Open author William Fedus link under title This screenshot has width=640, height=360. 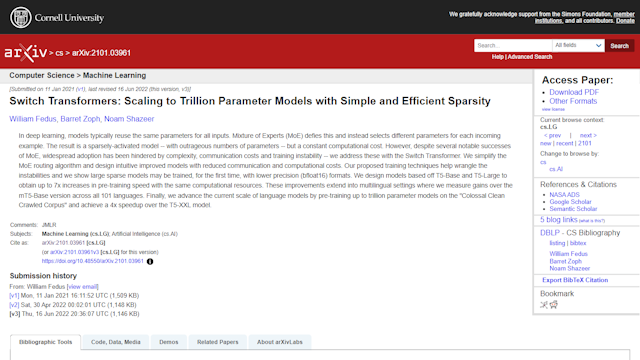[33, 119]
